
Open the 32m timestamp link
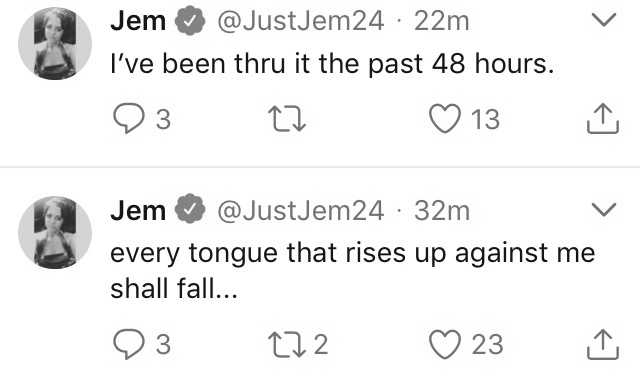(442, 211)
